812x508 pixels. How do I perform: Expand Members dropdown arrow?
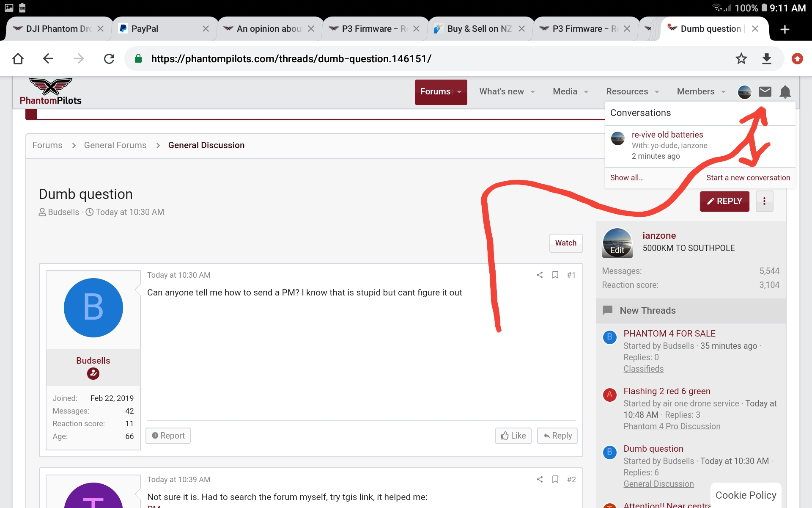(723, 92)
